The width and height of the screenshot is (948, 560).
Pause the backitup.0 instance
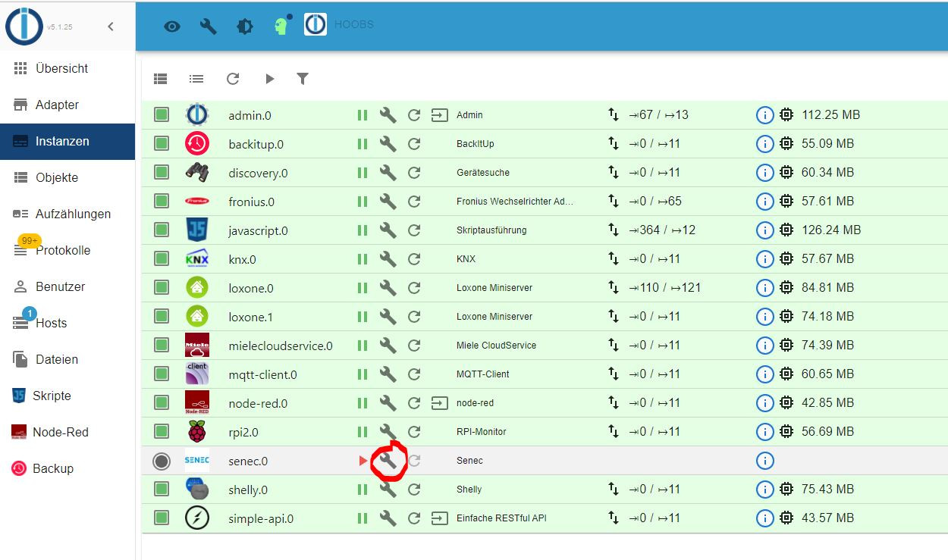click(363, 144)
